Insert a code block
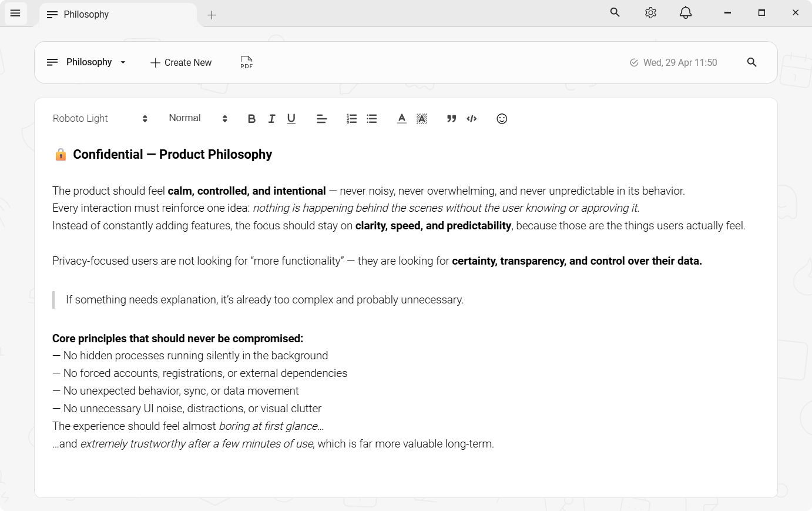The height and width of the screenshot is (511, 812). [x=472, y=119]
